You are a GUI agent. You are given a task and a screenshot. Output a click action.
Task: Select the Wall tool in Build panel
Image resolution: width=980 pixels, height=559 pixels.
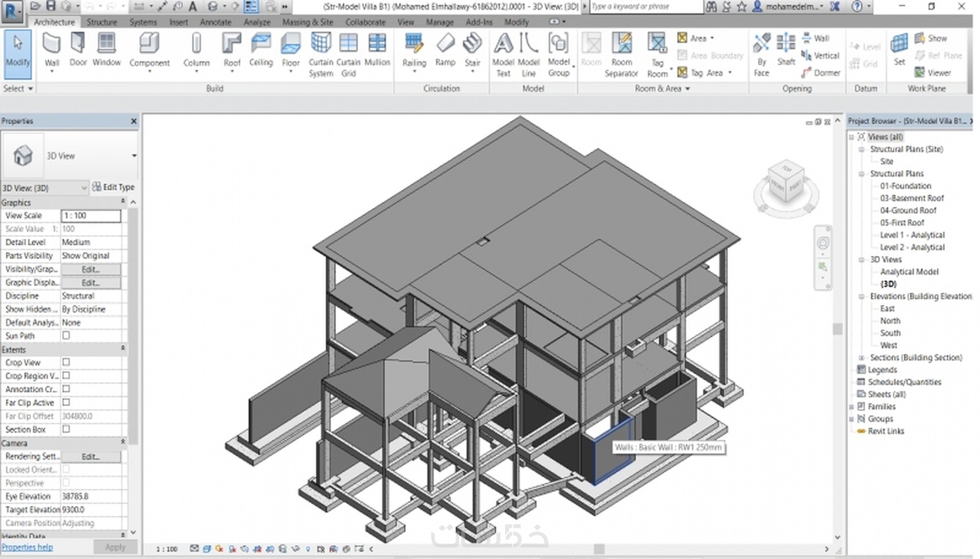pos(52,52)
